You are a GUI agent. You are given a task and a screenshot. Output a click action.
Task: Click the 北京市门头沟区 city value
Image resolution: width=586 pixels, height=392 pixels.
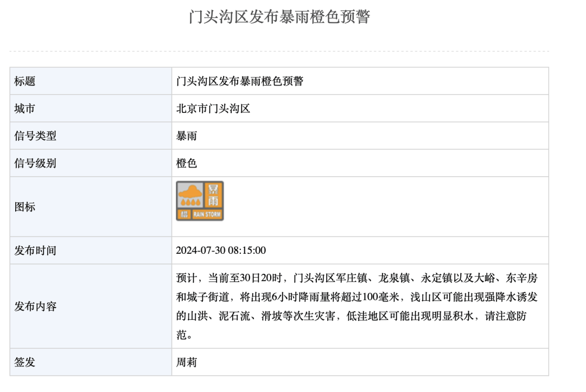(x=213, y=108)
